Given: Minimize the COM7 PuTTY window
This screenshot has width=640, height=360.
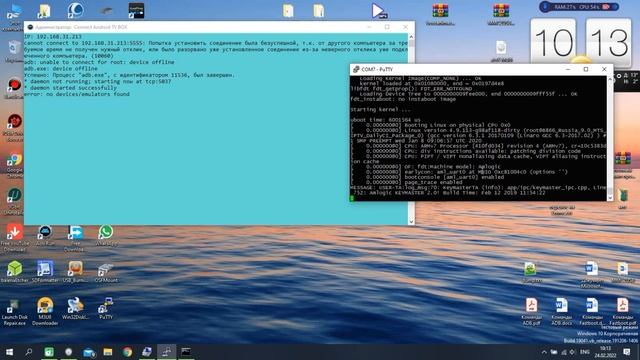Looking at the screenshot, I should (568, 69).
